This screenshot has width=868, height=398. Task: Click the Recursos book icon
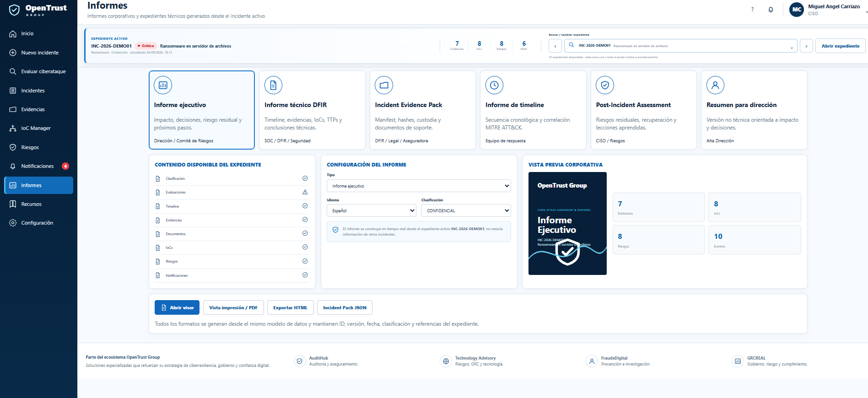tap(13, 204)
